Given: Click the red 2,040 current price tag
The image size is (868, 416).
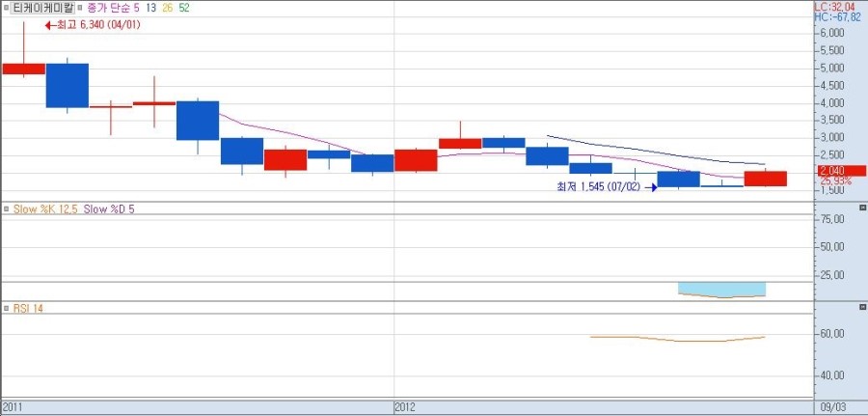Looking at the screenshot, I should point(841,171).
